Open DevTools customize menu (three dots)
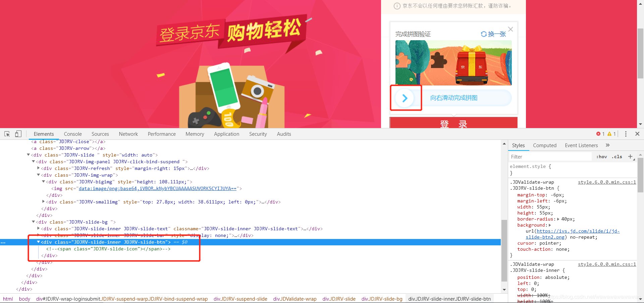Viewport: 644px width, 303px height. coord(626,134)
